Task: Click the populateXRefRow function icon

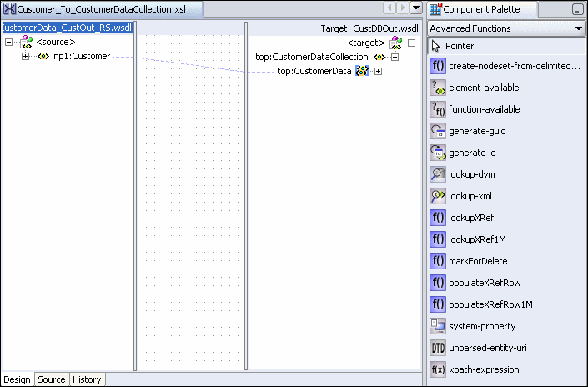Action: (438, 283)
